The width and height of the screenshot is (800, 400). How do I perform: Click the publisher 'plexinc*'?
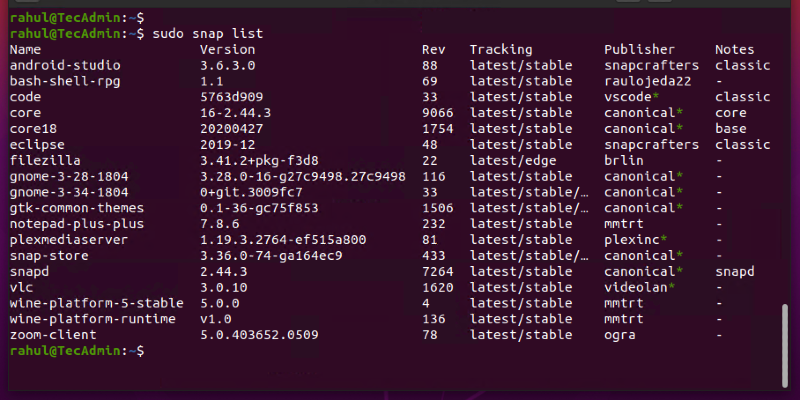pos(636,240)
